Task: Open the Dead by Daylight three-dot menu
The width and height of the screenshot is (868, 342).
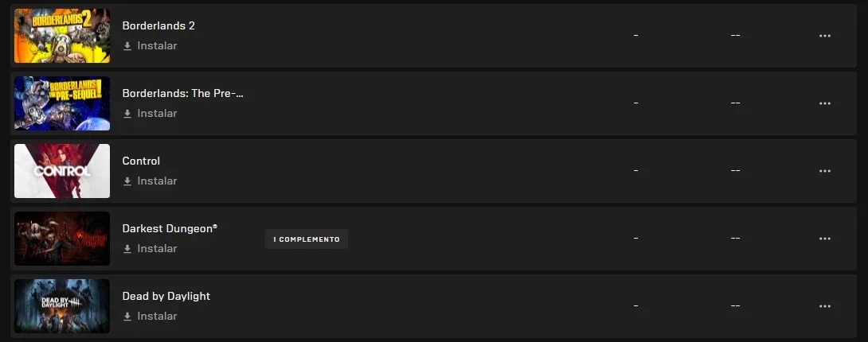Action: [825, 306]
